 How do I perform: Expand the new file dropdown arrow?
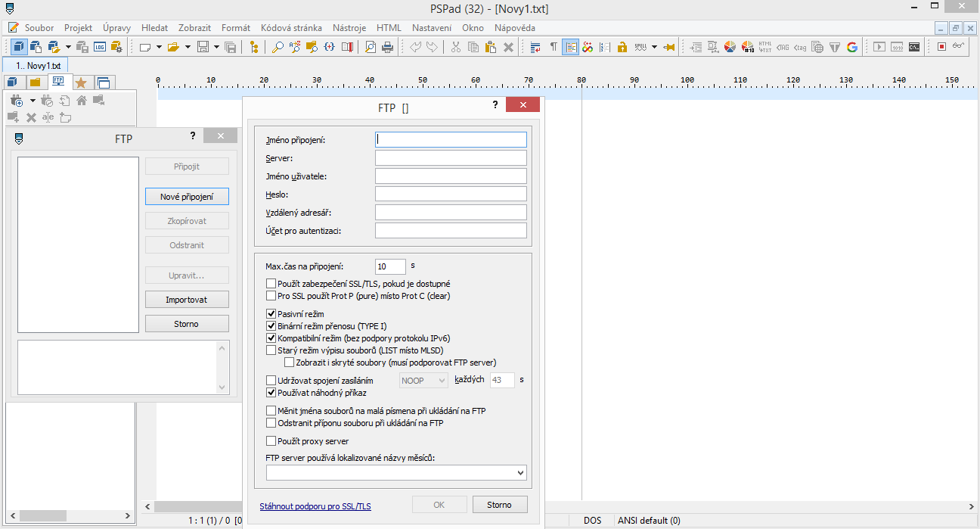(159, 47)
